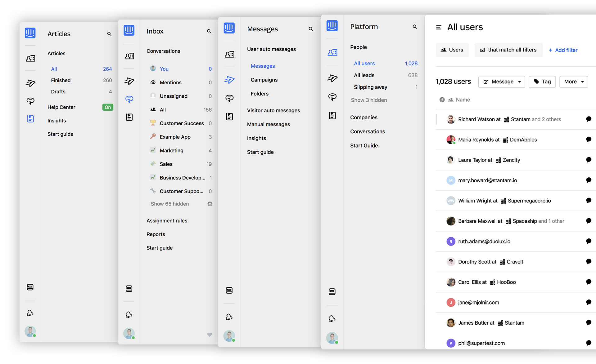The width and height of the screenshot is (596, 364).
Task: Select All leads in the People list
Action: point(364,75)
